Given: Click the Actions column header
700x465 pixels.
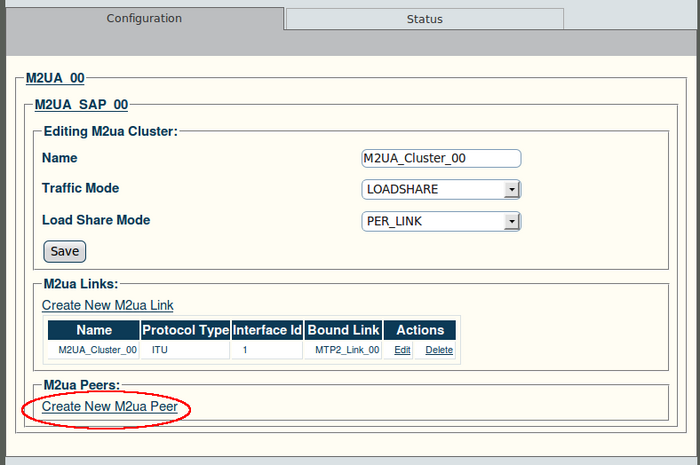Looking at the screenshot, I should pos(420,330).
